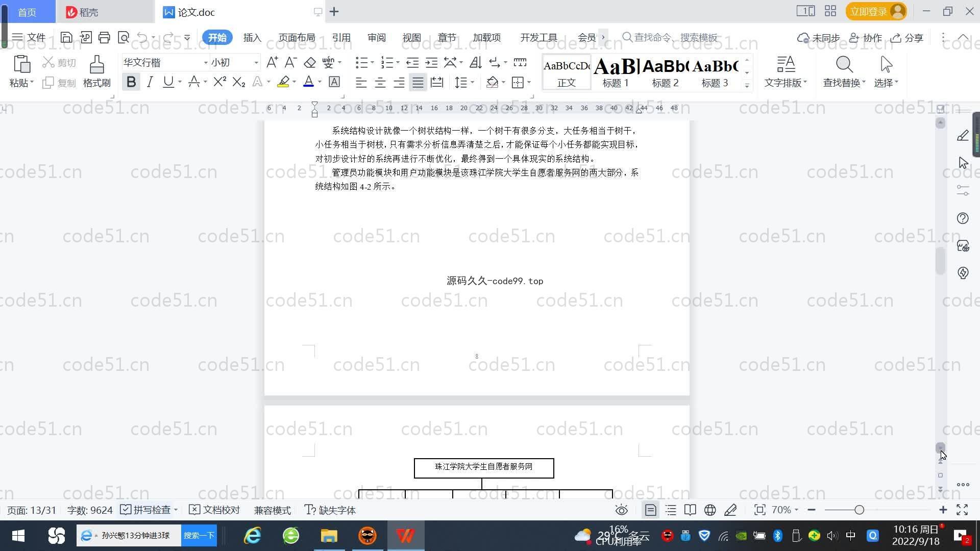Screen dimensions: 980x551
Task: Click the eye protection mode icon
Action: [x=621, y=510]
